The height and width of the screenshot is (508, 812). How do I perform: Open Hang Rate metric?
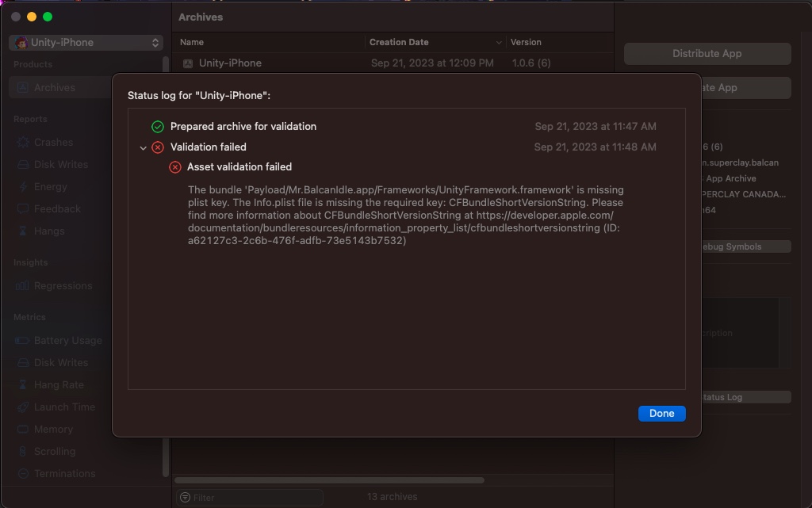pos(59,385)
